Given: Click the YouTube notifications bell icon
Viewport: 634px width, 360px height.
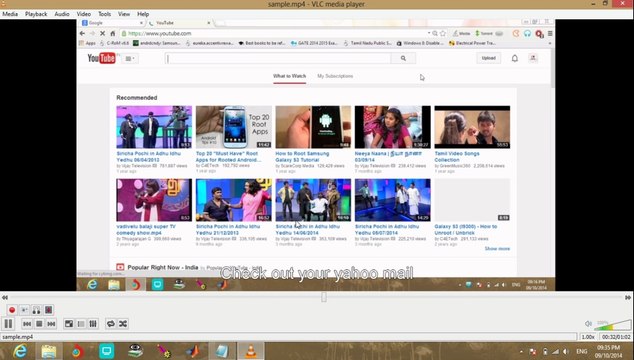Looking at the screenshot, I should 515,58.
